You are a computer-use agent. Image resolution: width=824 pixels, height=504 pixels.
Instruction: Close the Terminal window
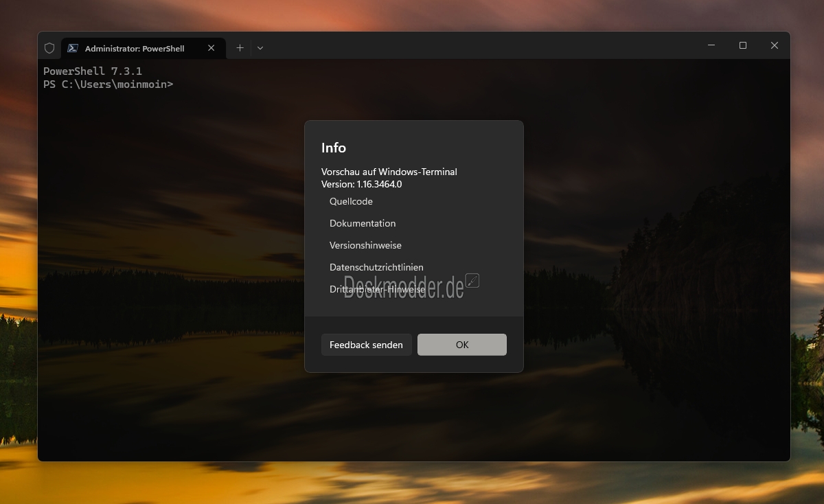tap(775, 45)
